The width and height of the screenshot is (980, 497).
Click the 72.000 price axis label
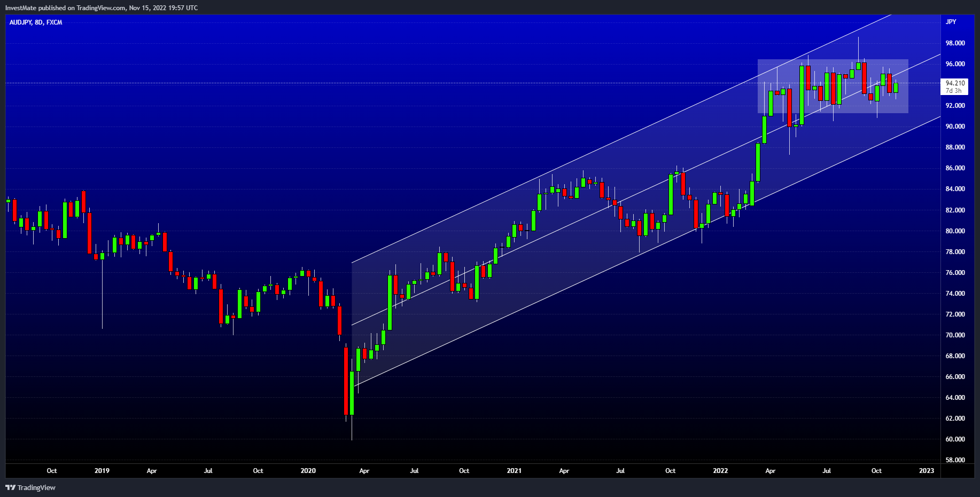(x=955, y=314)
